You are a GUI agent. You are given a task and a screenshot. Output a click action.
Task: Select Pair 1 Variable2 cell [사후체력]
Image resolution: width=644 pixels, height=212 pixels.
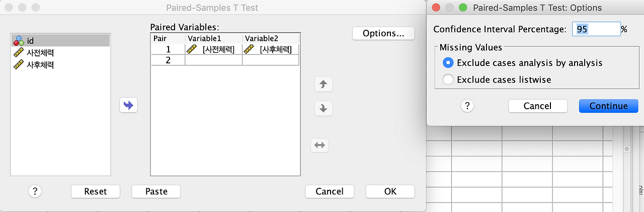click(271, 49)
